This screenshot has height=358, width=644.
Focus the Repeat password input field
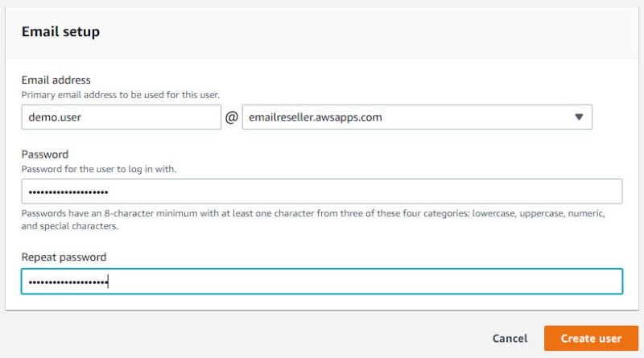[x=321, y=282]
